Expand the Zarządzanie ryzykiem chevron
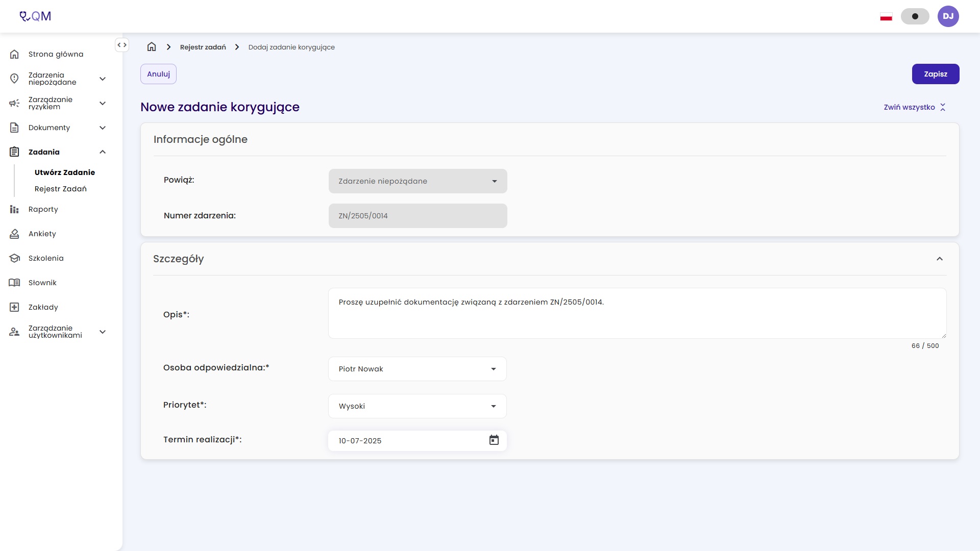 (103, 103)
